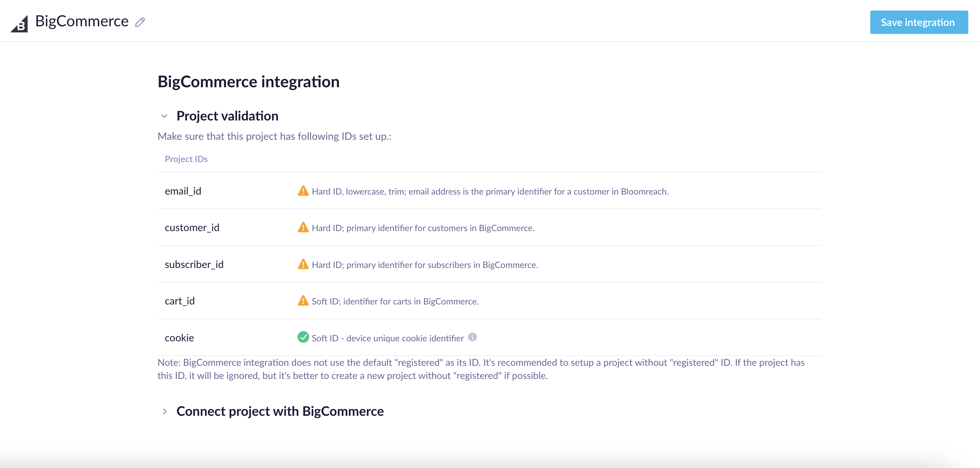The image size is (980, 468).
Task: Click the warning icon for subscriber_id
Action: (303, 264)
